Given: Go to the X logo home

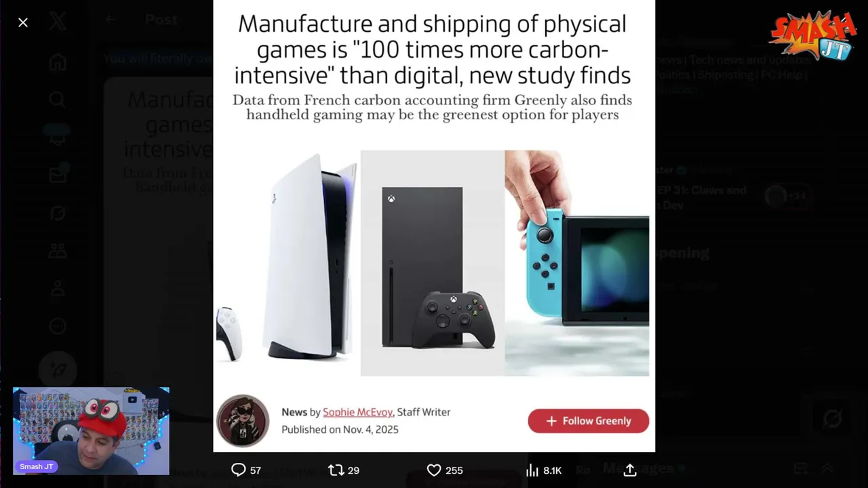Looking at the screenshot, I should (x=58, y=22).
